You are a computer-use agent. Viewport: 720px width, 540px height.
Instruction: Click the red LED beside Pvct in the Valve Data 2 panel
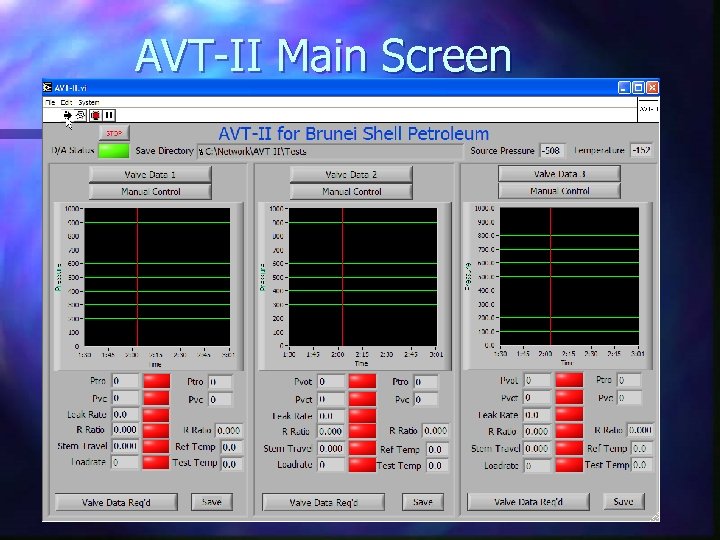click(362, 399)
